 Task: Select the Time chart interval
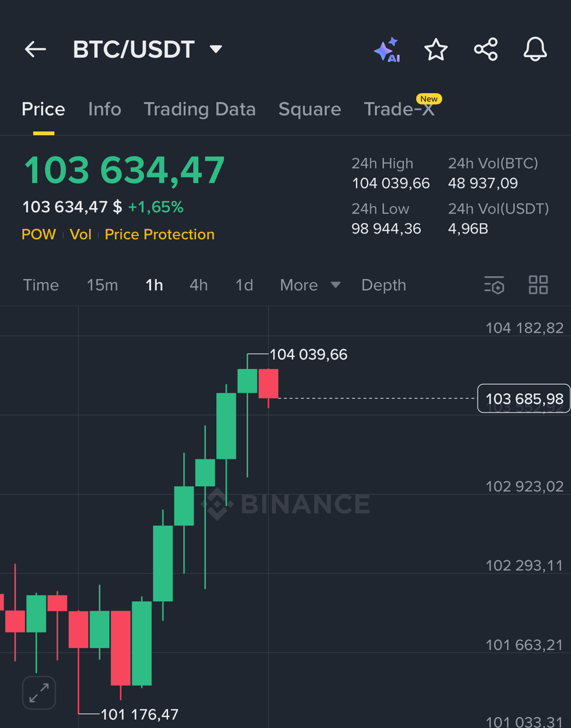point(41,285)
